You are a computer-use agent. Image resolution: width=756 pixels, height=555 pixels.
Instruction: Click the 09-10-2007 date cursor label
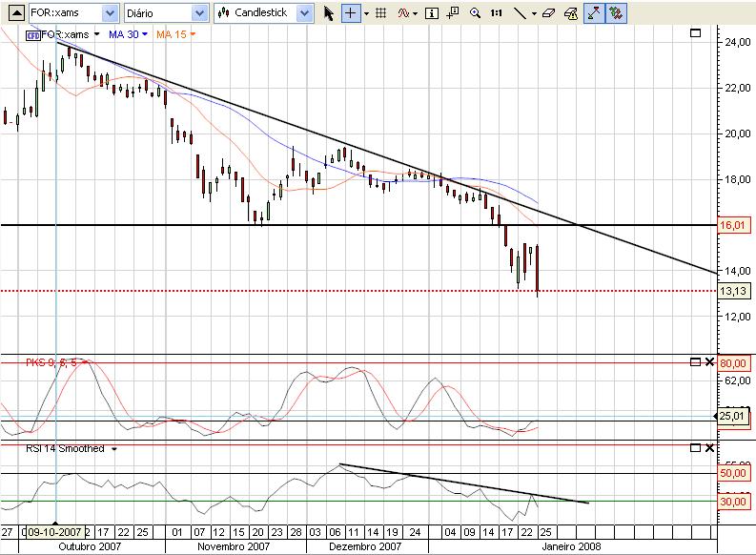(x=54, y=532)
